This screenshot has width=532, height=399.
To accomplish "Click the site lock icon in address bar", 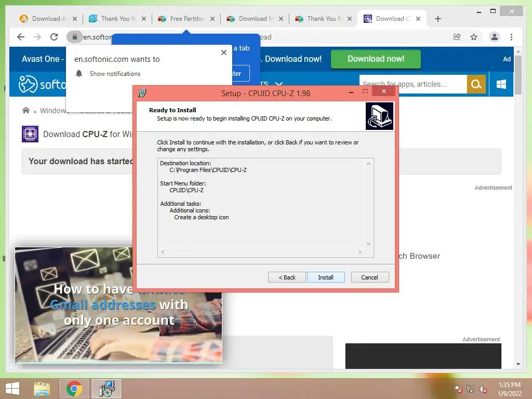I will [x=75, y=37].
